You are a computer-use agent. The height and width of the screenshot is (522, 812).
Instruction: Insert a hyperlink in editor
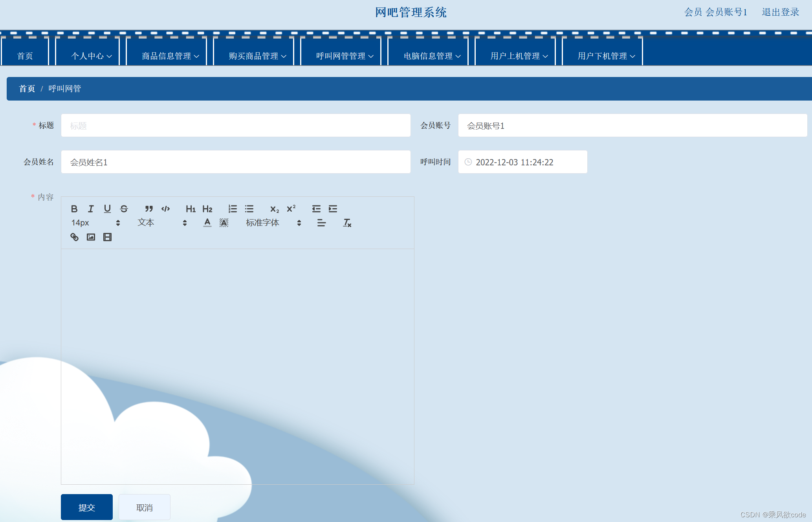(74, 237)
